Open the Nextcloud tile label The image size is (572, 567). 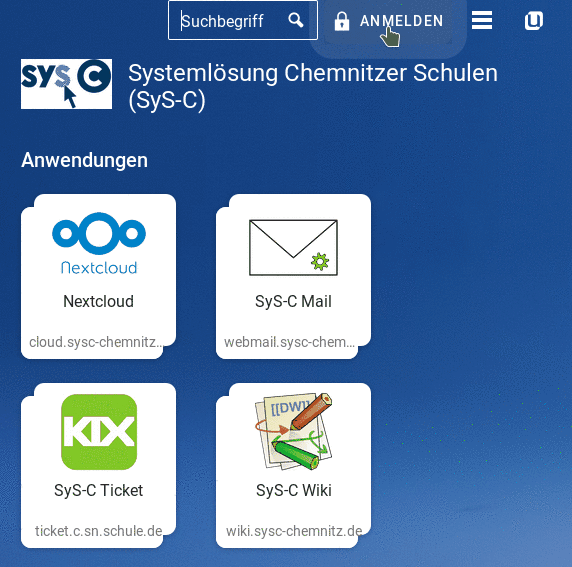click(98, 301)
